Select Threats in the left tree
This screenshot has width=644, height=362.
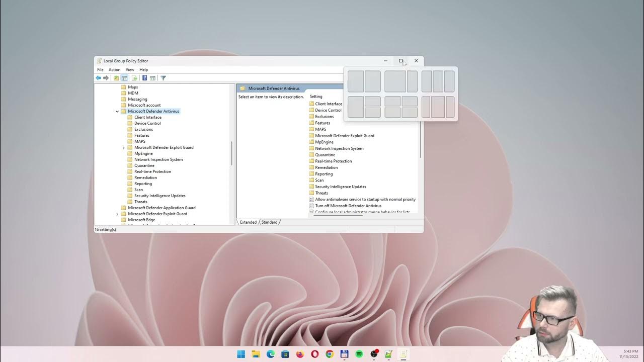141,202
